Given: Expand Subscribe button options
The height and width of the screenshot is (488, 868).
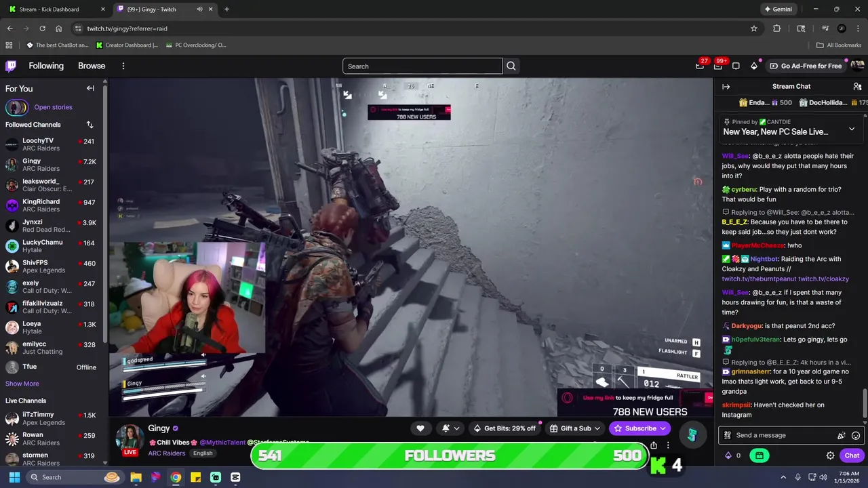Looking at the screenshot, I should (x=663, y=428).
